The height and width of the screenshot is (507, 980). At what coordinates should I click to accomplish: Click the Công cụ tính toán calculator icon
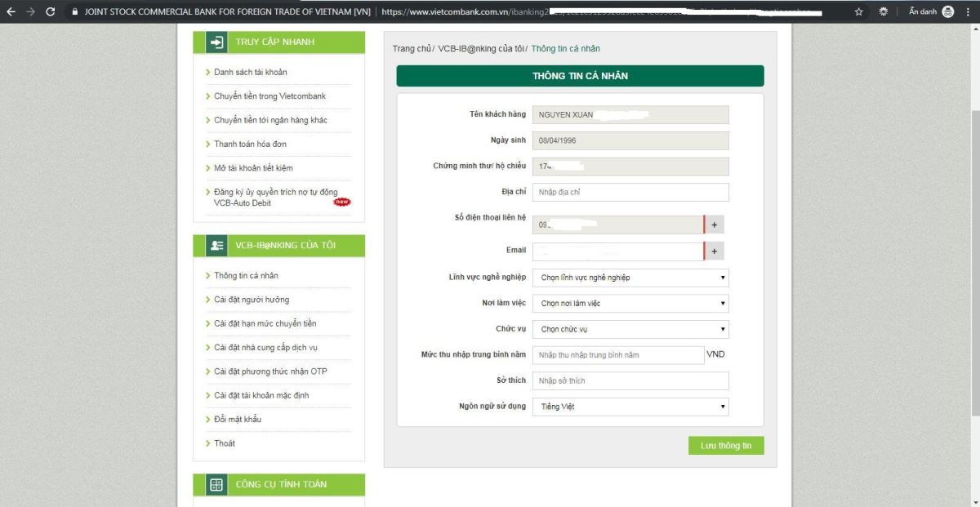pos(216,484)
